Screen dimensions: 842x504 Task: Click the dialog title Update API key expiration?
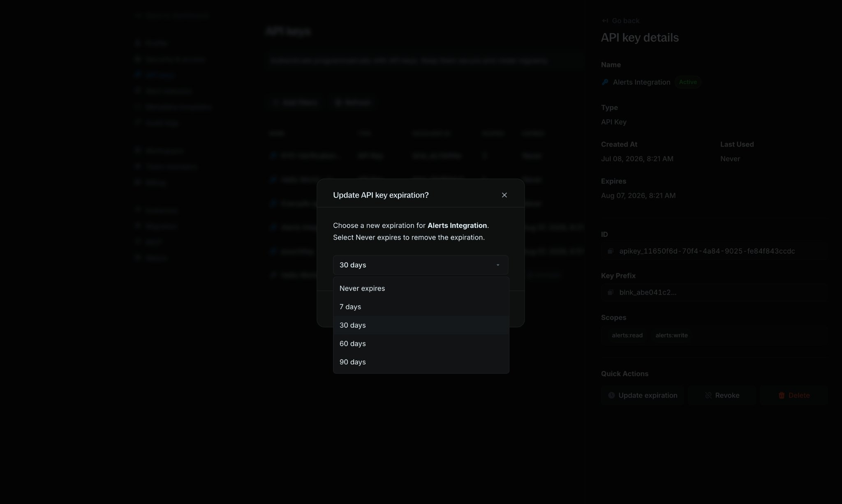coord(381,195)
